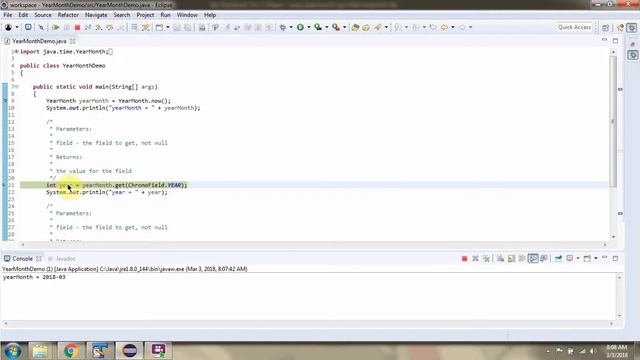Click the Debug bug toolbar icon

click(282, 27)
